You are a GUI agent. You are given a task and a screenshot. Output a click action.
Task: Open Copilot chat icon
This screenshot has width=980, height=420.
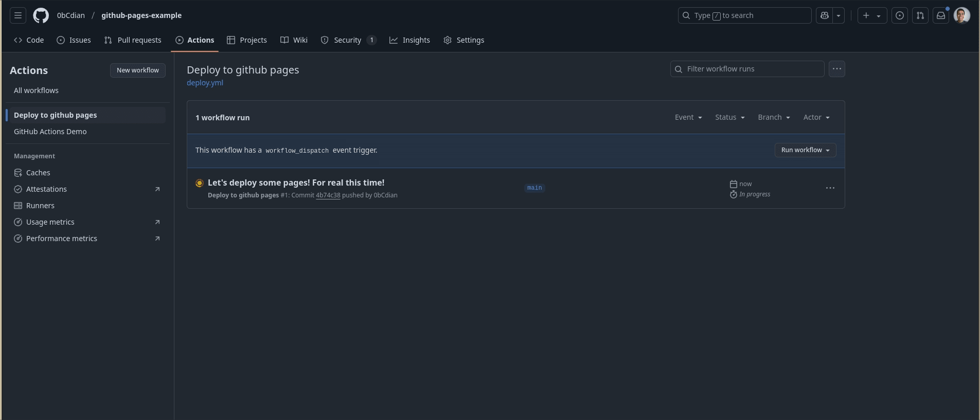(x=825, y=15)
